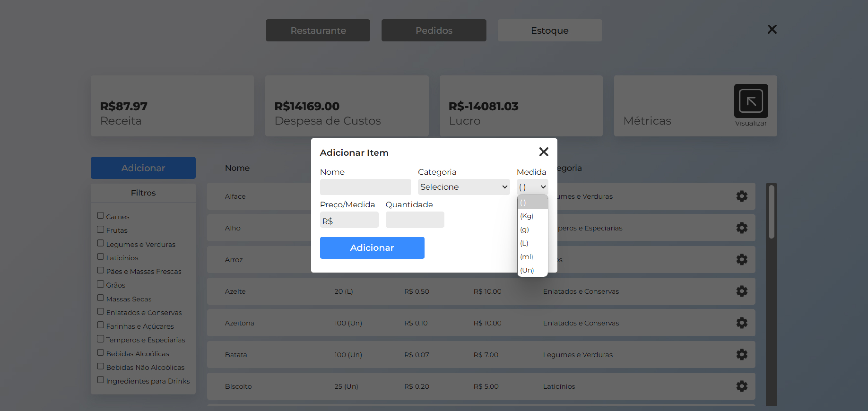
Task: Enable the Laticínios filter checkbox
Action: (x=100, y=257)
